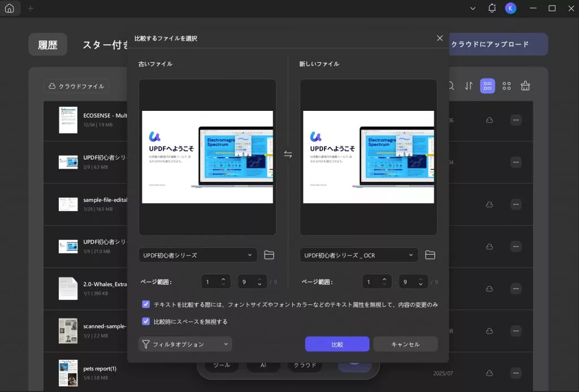This screenshot has height=392, width=579.
Task: Decrease old file end page stepper
Action: coord(260,284)
